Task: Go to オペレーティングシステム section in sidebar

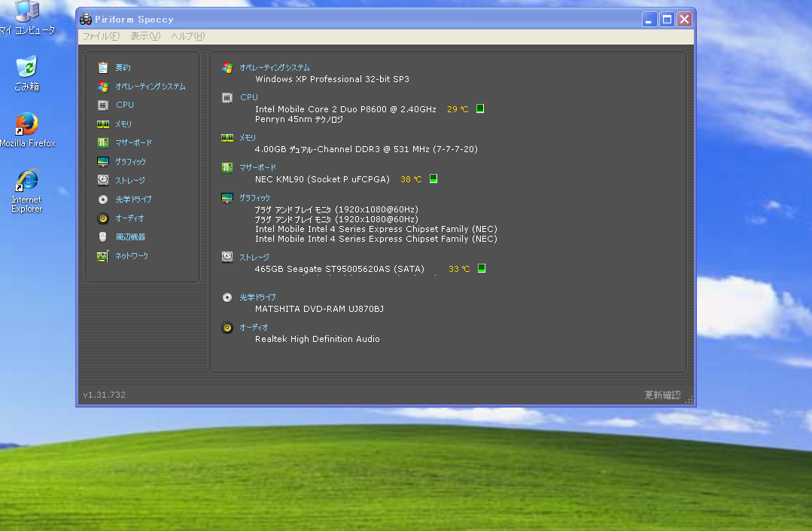Action: pyautogui.click(x=151, y=87)
